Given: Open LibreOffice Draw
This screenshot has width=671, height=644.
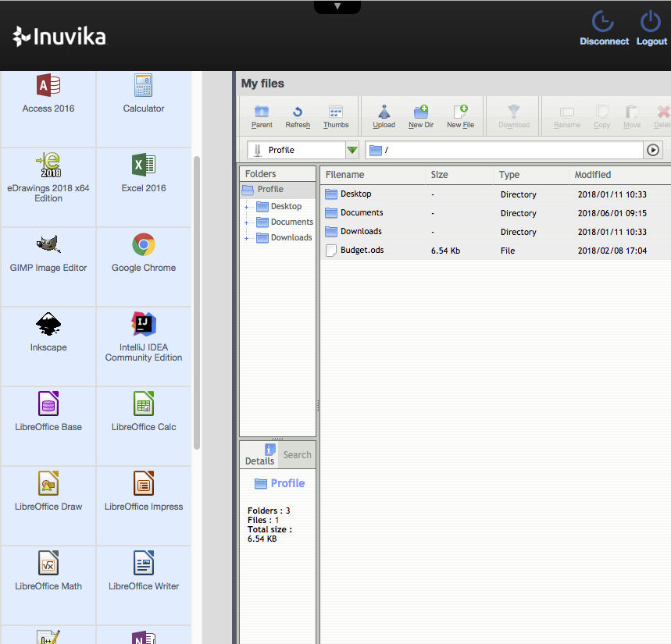Looking at the screenshot, I should (48, 492).
